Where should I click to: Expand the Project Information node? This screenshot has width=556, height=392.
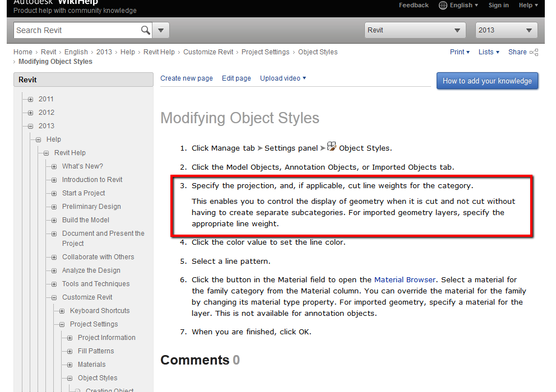[69, 338]
